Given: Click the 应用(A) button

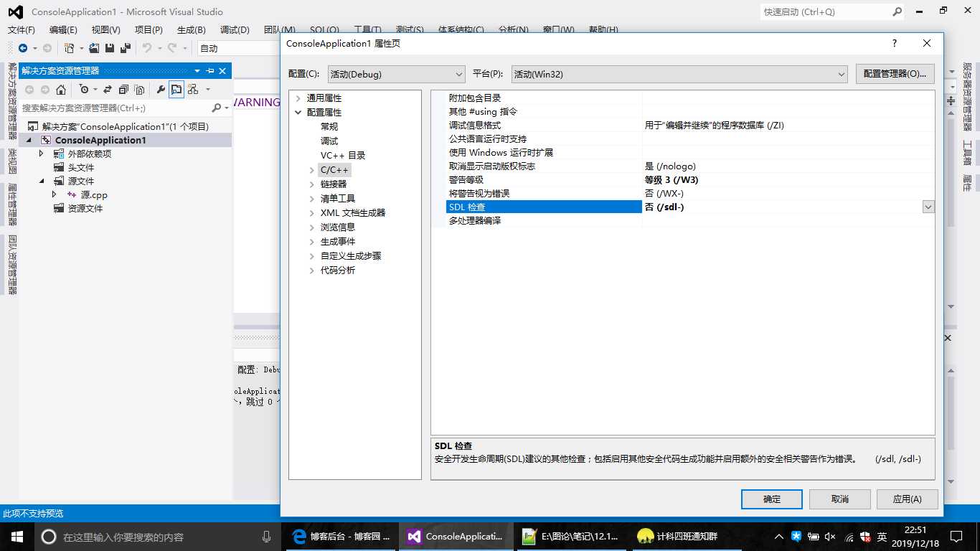Looking at the screenshot, I should coord(908,499).
